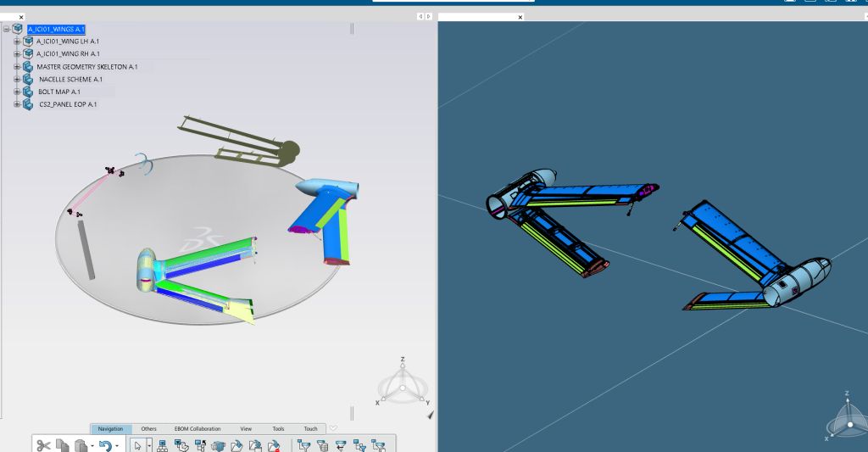Screen dimensions: 868x452
Task: Click the paste icon in bottom toolbar
Action: point(81,444)
